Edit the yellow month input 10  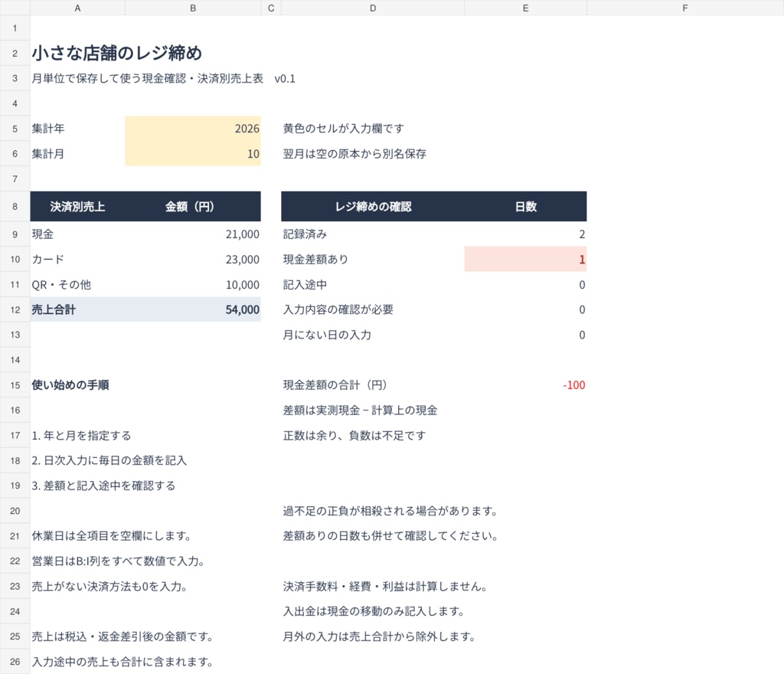pyautogui.click(x=193, y=153)
